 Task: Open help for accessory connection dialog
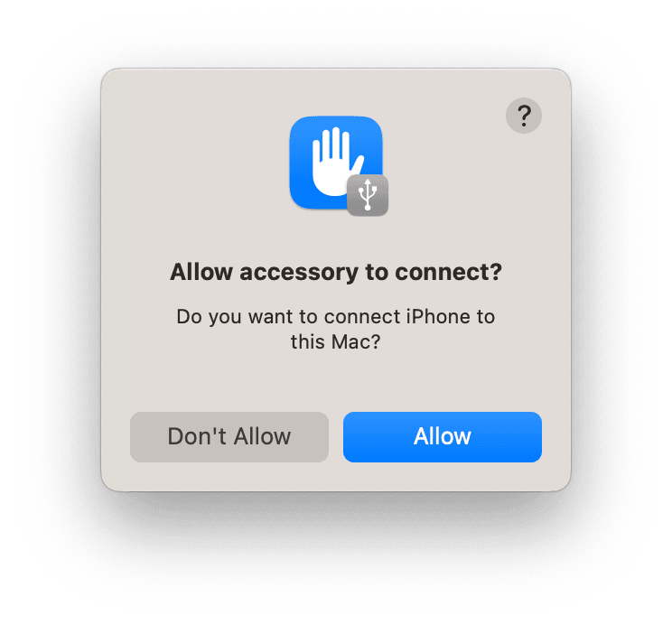click(523, 116)
